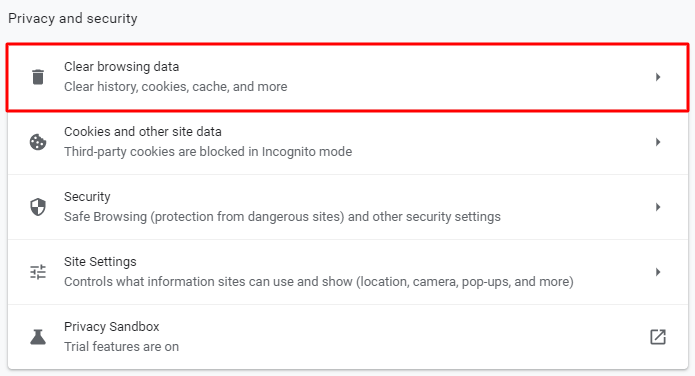The height and width of the screenshot is (376, 695).
Task: Click the Privacy Sandbox flask icon
Action: click(38, 337)
